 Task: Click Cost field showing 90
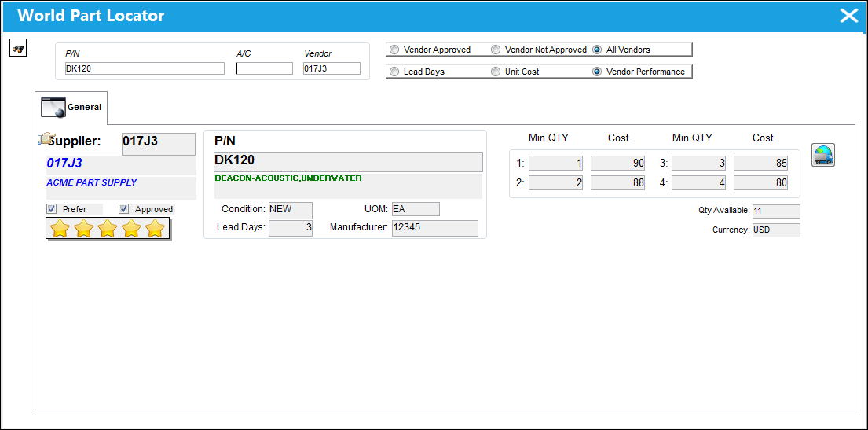coord(617,164)
